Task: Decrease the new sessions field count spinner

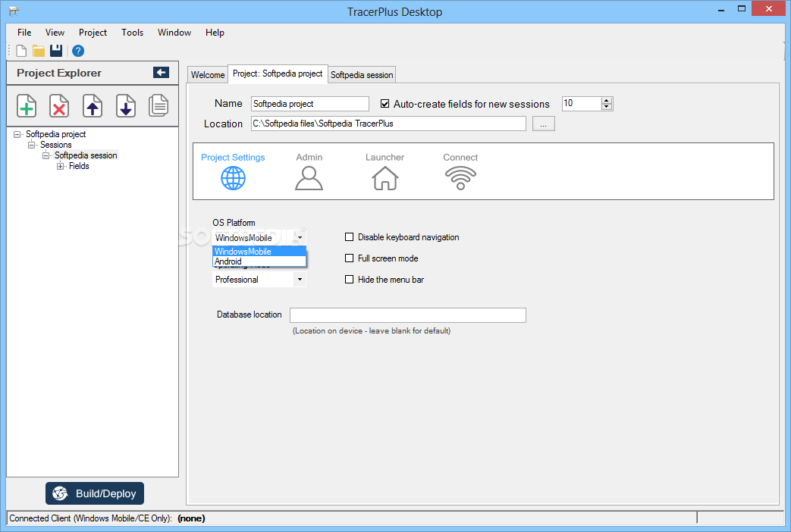Action: [x=607, y=107]
